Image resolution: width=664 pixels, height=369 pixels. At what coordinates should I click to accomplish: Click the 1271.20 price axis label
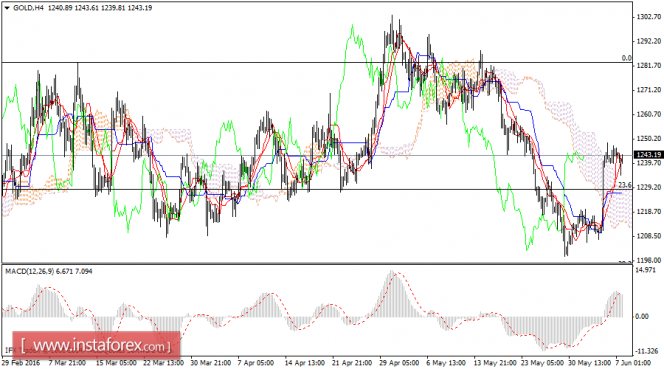[x=648, y=90]
